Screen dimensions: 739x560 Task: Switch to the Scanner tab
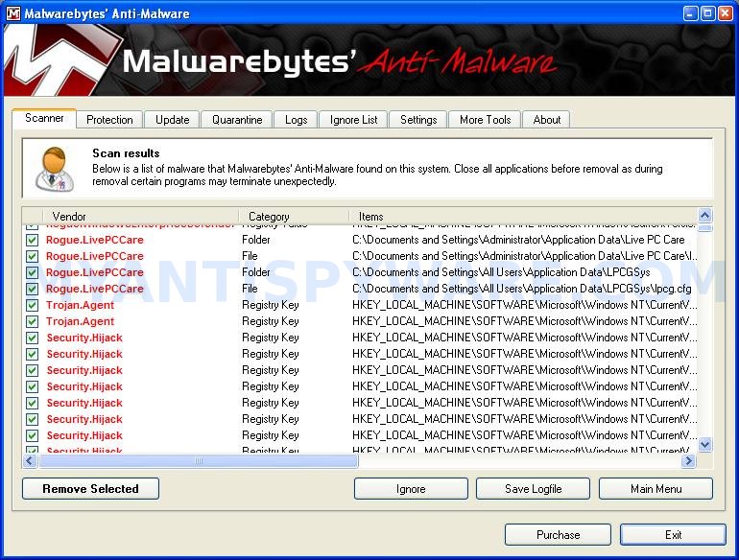point(44,118)
